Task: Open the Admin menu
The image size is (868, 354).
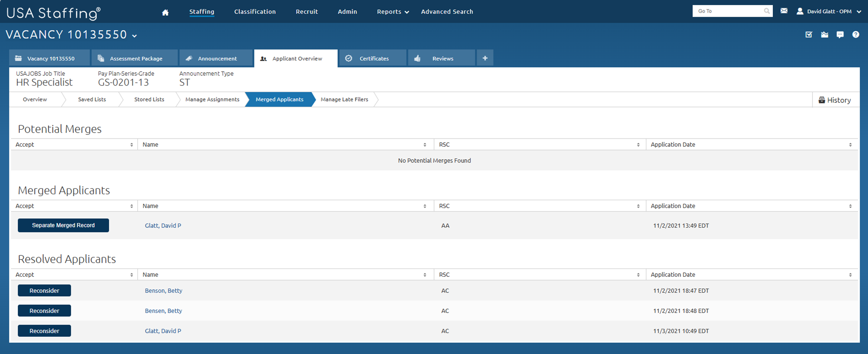Action: (x=347, y=11)
